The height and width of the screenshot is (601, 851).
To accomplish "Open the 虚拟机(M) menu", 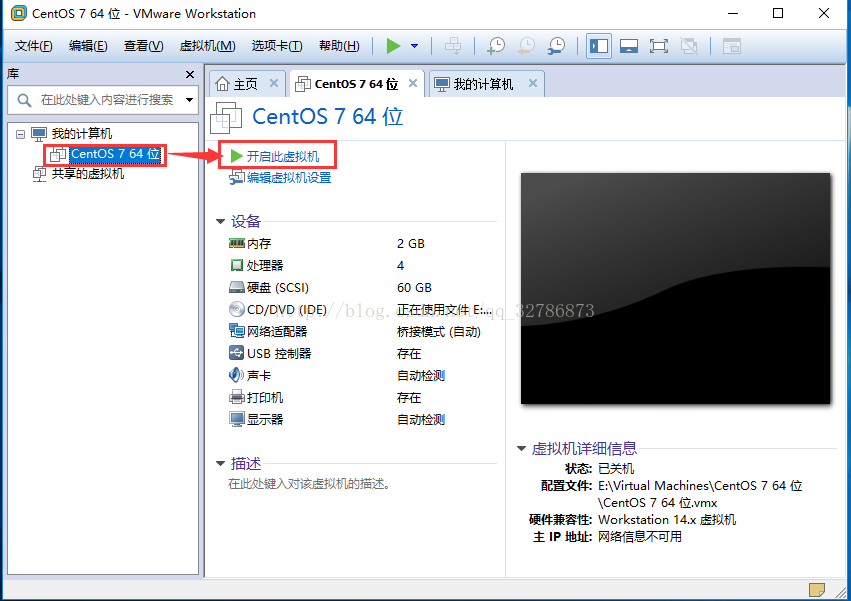I will click(x=207, y=46).
